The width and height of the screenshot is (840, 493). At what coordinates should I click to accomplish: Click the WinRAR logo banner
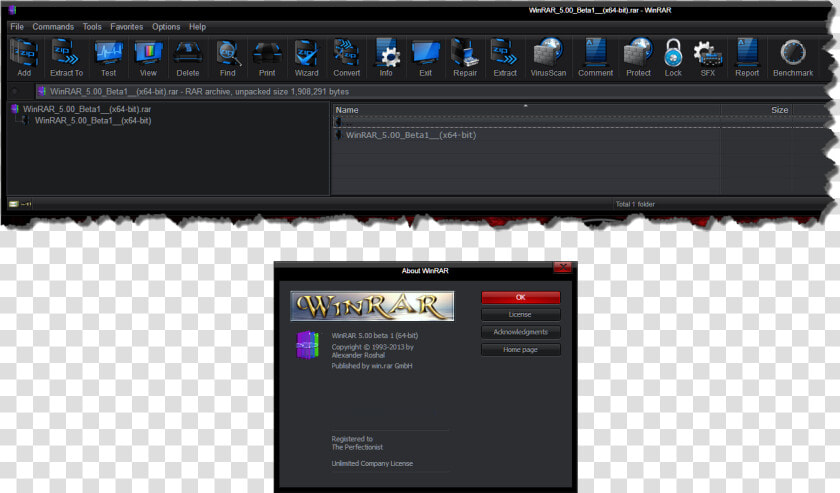pyautogui.click(x=372, y=306)
